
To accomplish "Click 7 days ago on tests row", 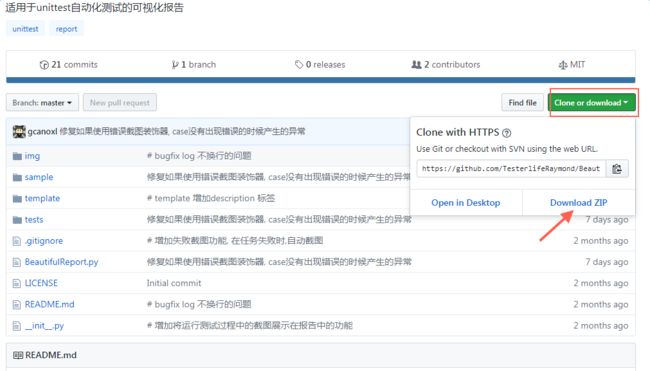I will pyautogui.click(x=606, y=220).
